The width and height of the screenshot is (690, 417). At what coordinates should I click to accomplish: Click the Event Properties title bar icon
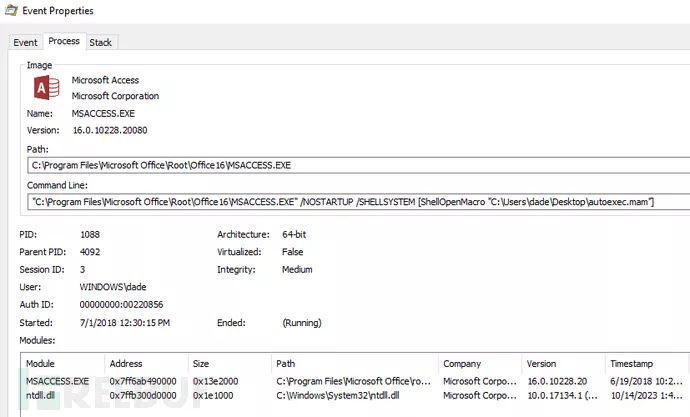(x=11, y=11)
